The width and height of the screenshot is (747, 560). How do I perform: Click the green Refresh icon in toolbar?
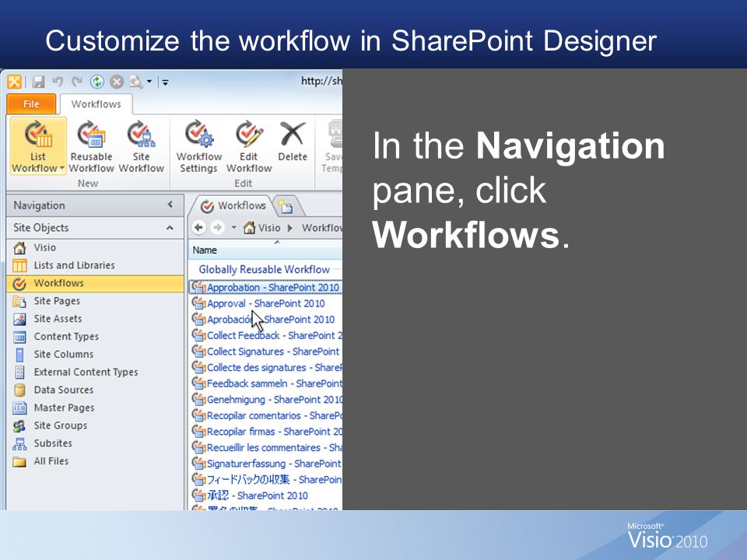[97, 82]
